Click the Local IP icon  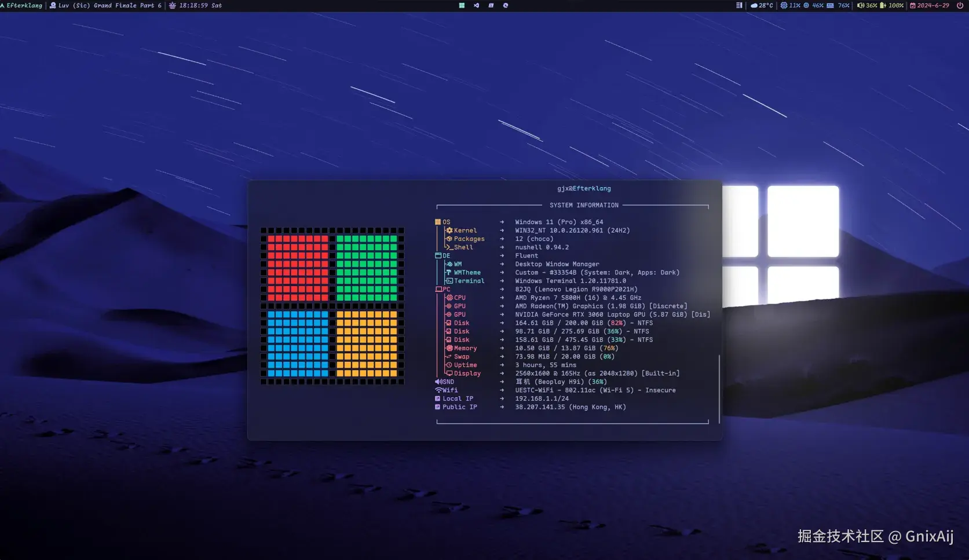pyautogui.click(x=438, y=398)
